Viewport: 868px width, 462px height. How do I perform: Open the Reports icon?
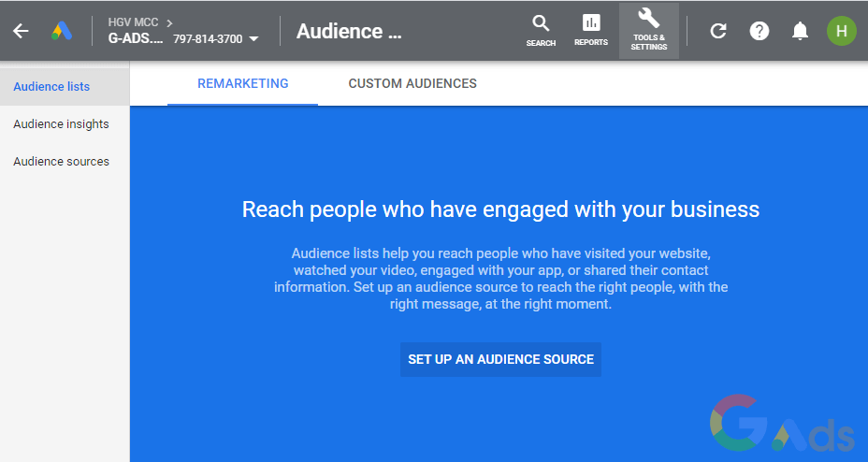click(591, 31)
